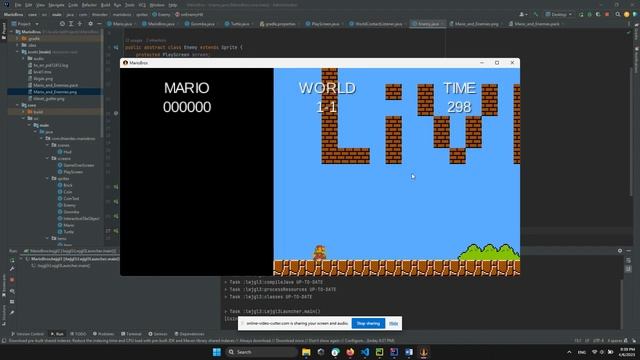The image size is (640, 360).
Task: Select Mario_and_Enemies.png in project tree
Action: [55, 92]
